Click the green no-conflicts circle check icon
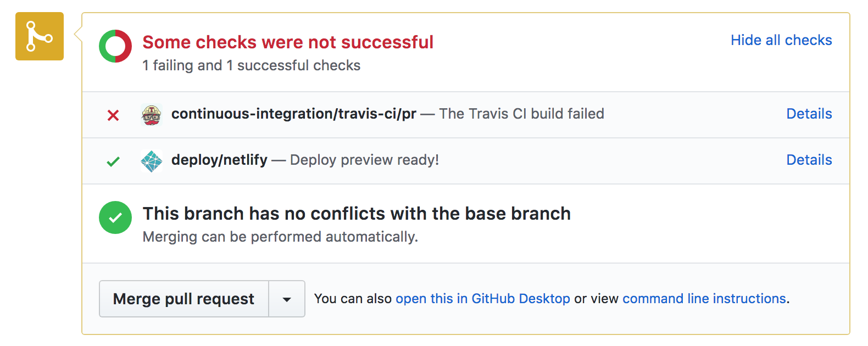Image resolution: width=868 pixels, height=346 pixels. pyautogui.click(x=115, y=217)
